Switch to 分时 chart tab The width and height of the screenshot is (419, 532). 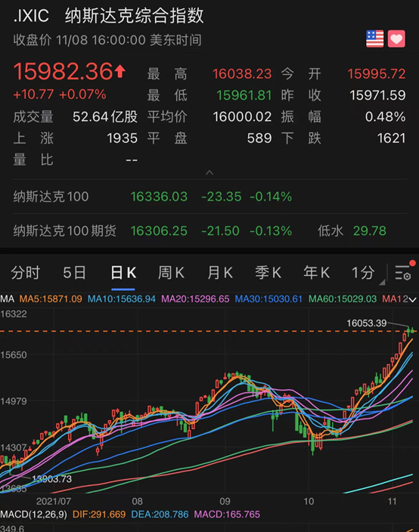coord(26,273)
